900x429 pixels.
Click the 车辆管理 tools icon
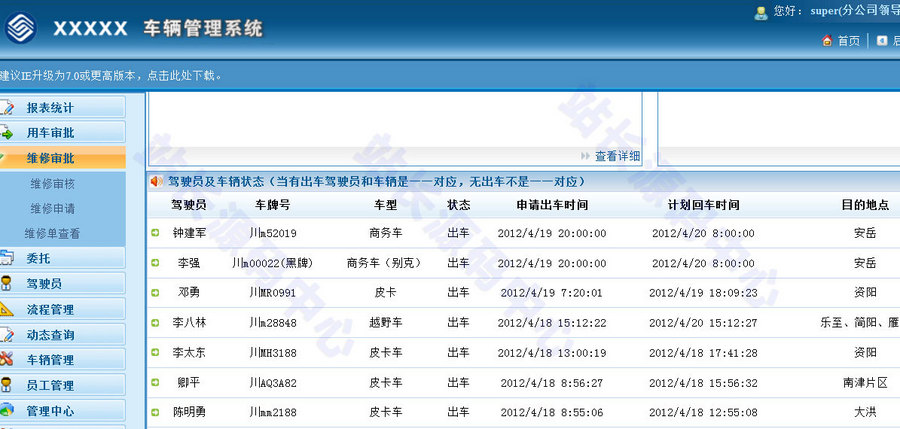pyautogui.click(x=6, y=360)
